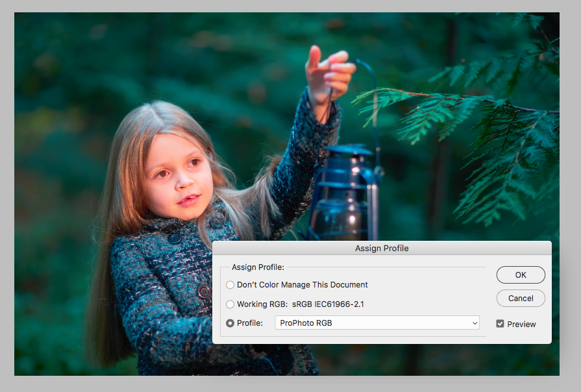The image size is (581, 392).
Task: Select Don't Color Manage This Document
Action: [230, 285]
